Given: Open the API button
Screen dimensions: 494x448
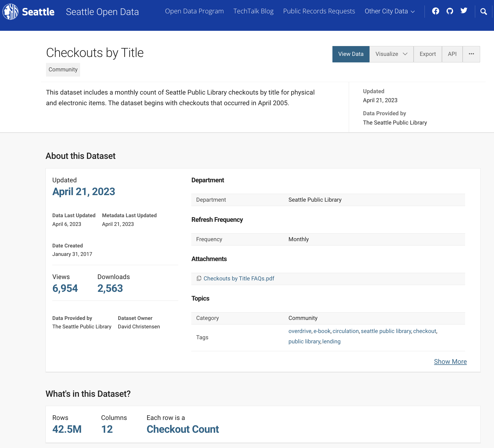Looking at the screenshot, I should (x=452, y=54).
